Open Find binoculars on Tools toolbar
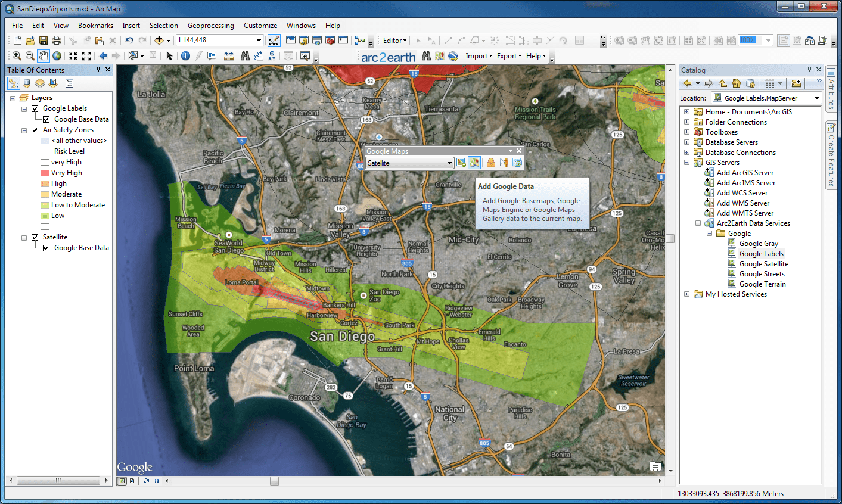The width and height of the screenshot is (842, 504). point(245,56)
